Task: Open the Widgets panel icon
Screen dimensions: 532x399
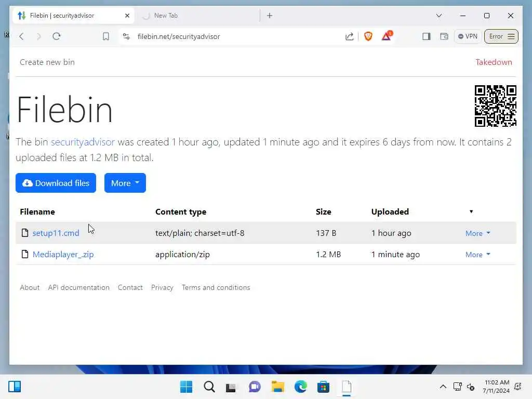Action: point(15,387)
